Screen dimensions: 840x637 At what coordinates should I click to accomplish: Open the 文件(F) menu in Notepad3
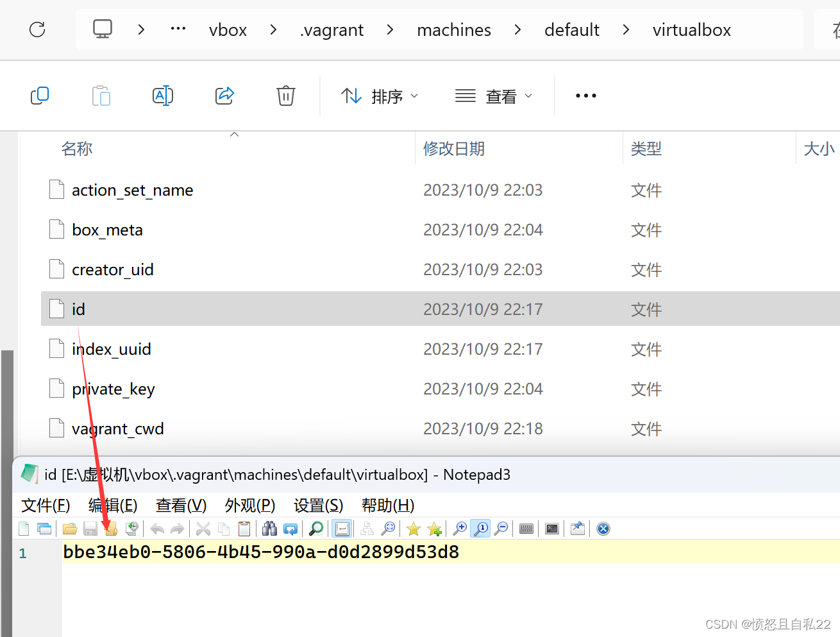46,505
